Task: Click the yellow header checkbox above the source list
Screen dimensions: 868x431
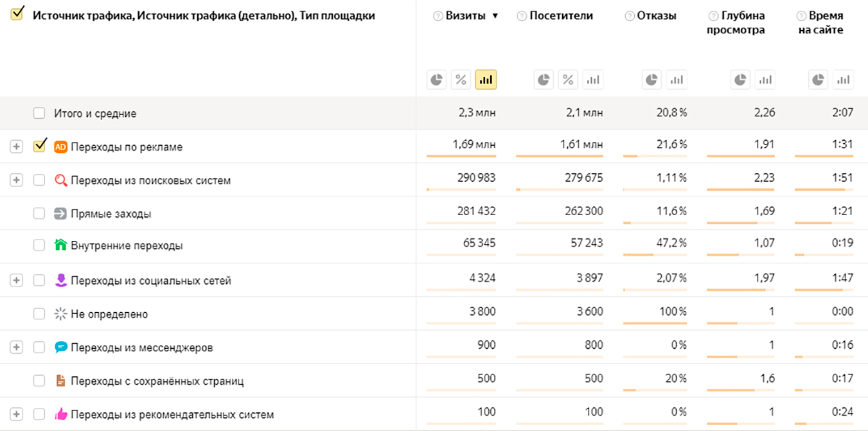Action: (x=18, y=12)
